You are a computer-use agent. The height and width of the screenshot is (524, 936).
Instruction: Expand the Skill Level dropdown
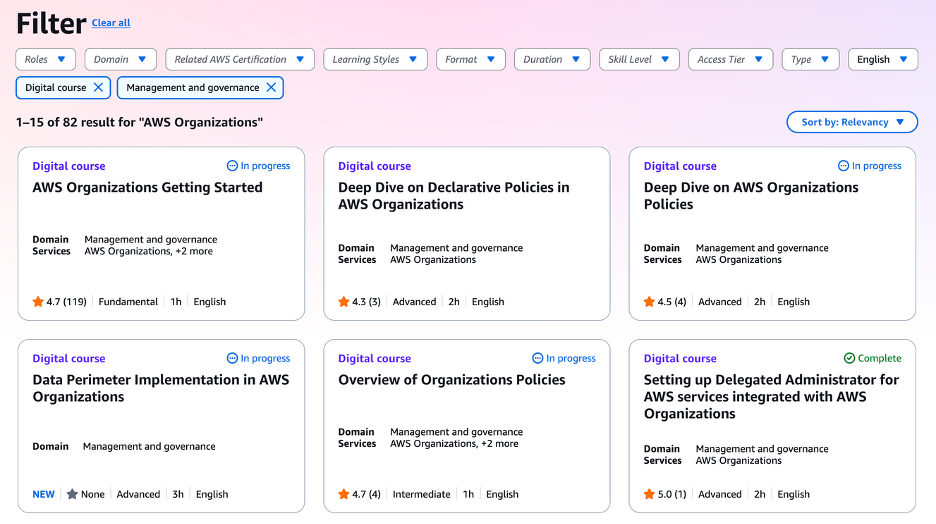pyautogui.click(x=639, y=60)
